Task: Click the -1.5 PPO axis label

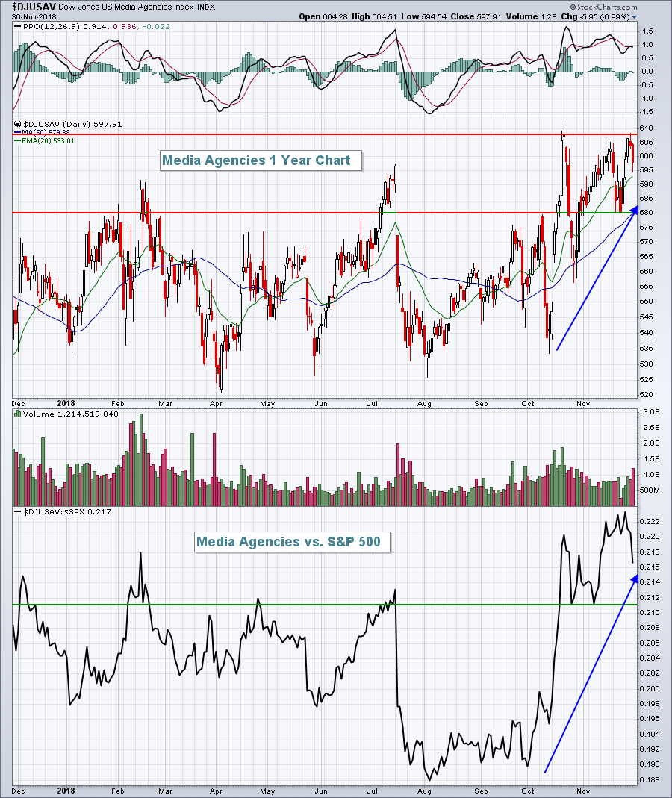Action: point(647,112)
